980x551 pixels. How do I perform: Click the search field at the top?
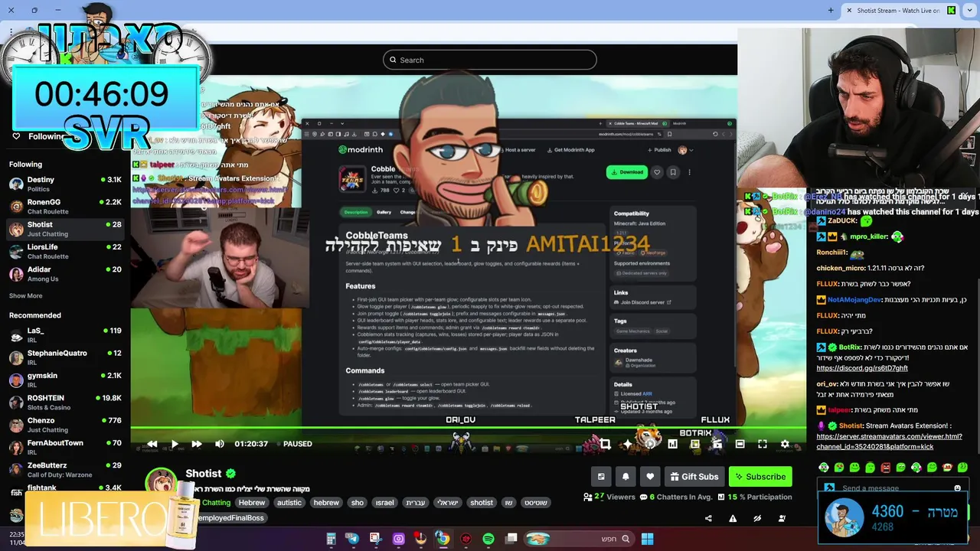pyautogui.click(x=490, y=60)
